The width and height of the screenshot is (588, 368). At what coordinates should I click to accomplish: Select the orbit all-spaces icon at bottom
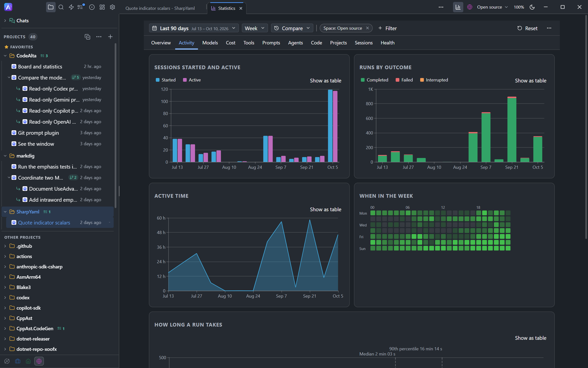coord(7,361)
